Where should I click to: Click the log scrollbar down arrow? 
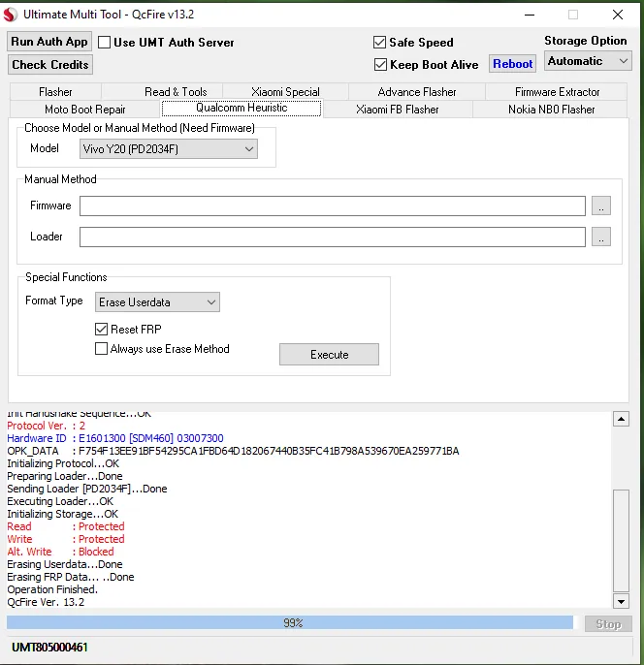point(621,602)
